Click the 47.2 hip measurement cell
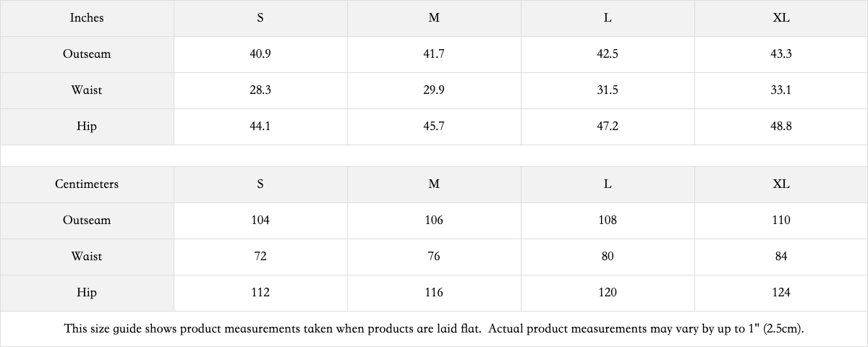 (608, 127)
